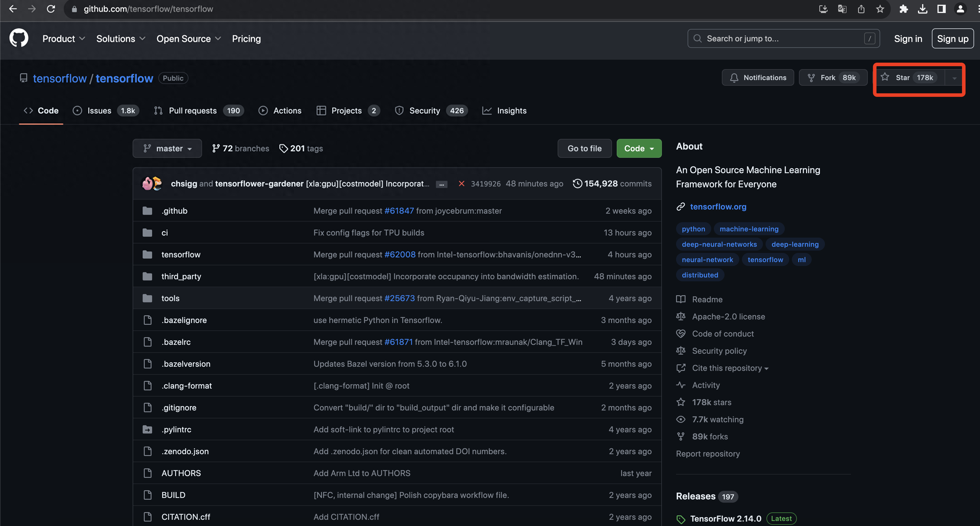Focus the Search or jump to field
This screenshot has width=980, height=526.
point(783,38)
